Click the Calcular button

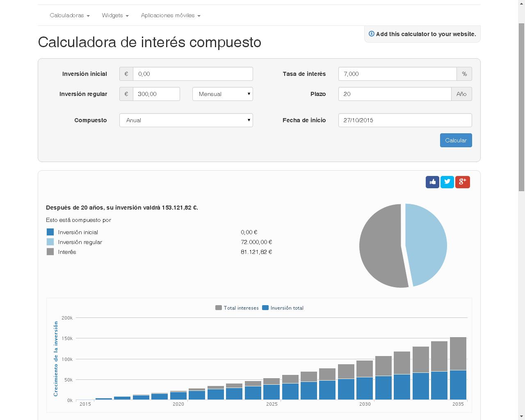456,140
